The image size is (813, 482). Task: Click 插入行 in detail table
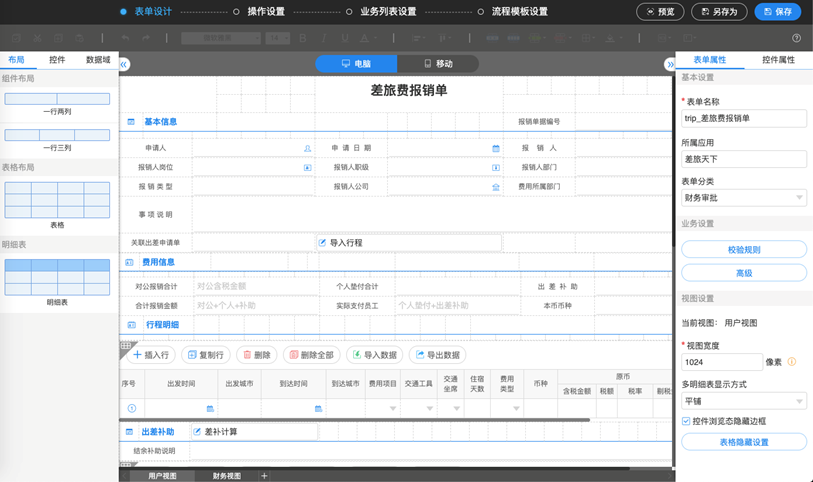[x=151, y=355]
